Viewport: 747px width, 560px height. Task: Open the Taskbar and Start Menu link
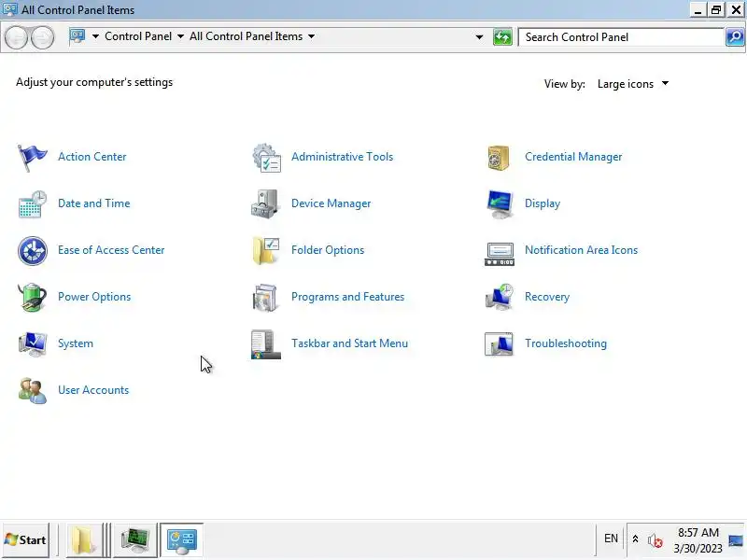pyautogui.click(x=349, y=343)
